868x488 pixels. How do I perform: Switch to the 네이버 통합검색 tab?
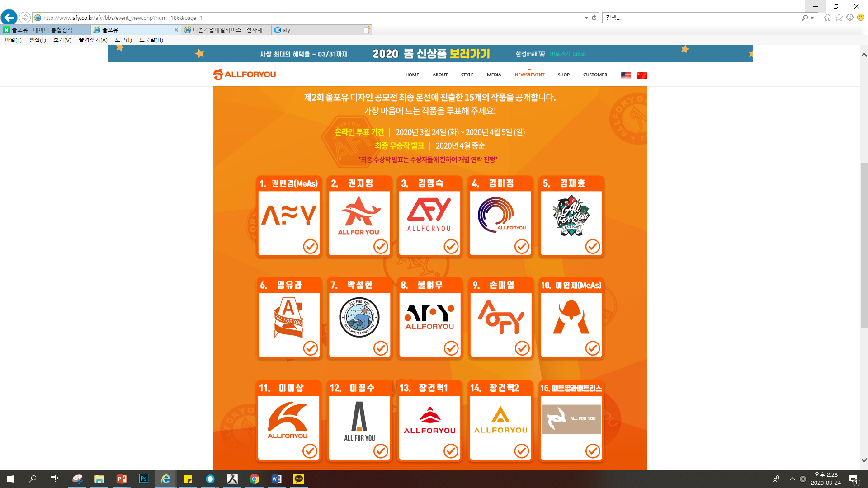(x=45, y=30)
